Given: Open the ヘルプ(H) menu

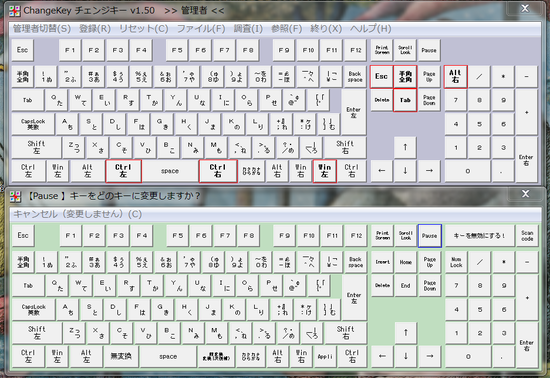Looking at the screenshot, I should (x=370, y=29).
